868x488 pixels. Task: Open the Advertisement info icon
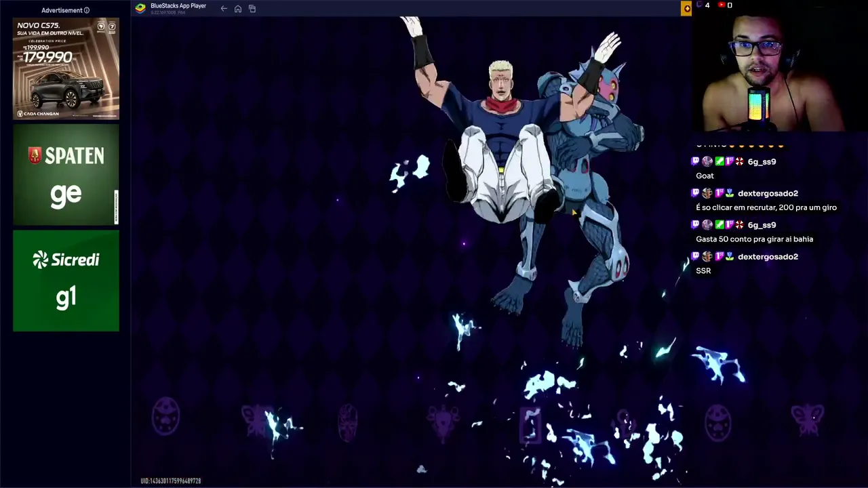(x=87, y=10)
